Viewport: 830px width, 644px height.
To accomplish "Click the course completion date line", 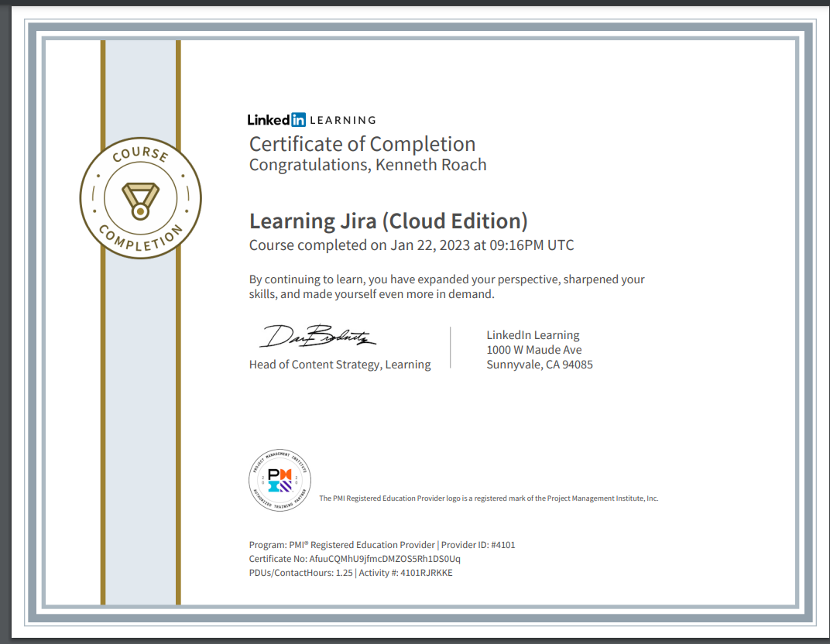I will click(x=411, y=245).
